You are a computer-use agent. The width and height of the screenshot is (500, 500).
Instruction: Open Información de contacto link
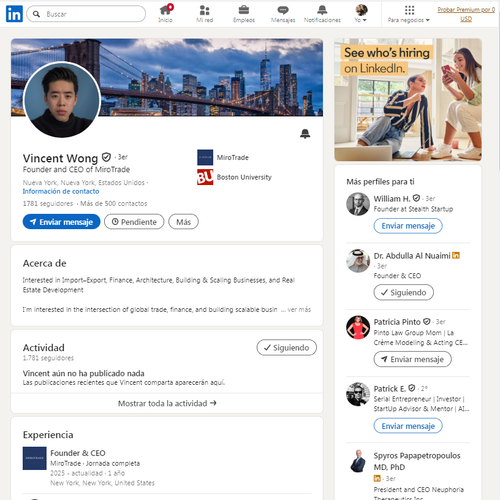(61, 191)
